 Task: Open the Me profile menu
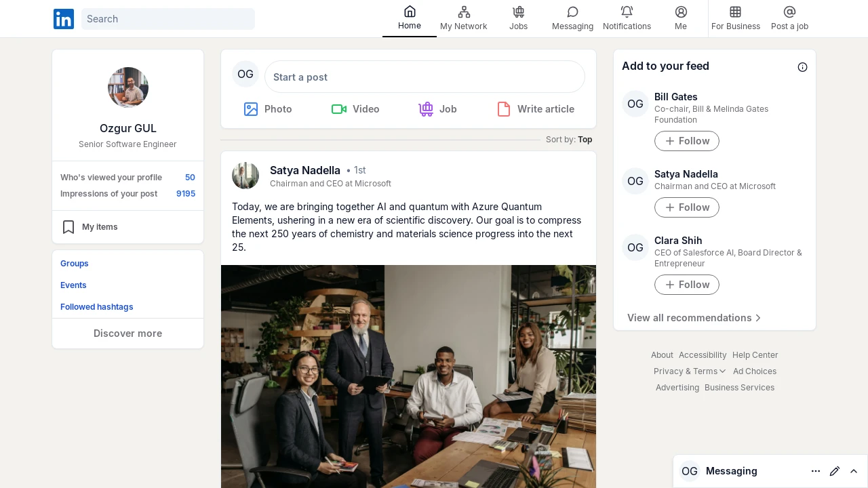[681, 18]
